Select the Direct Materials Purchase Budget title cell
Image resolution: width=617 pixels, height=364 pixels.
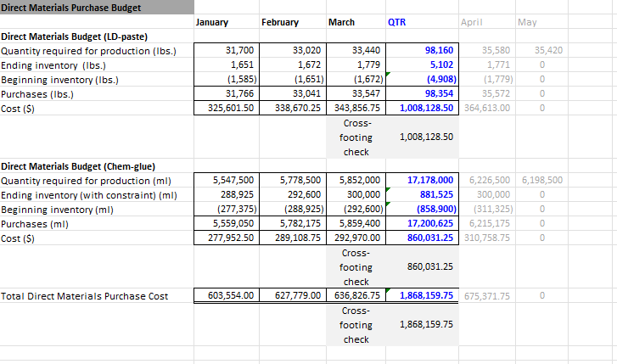coord(97,8)
